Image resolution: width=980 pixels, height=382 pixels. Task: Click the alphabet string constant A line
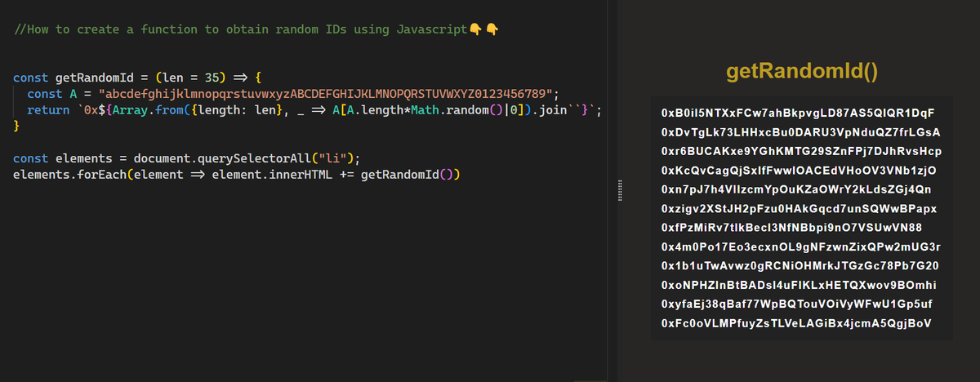(292, 95)
